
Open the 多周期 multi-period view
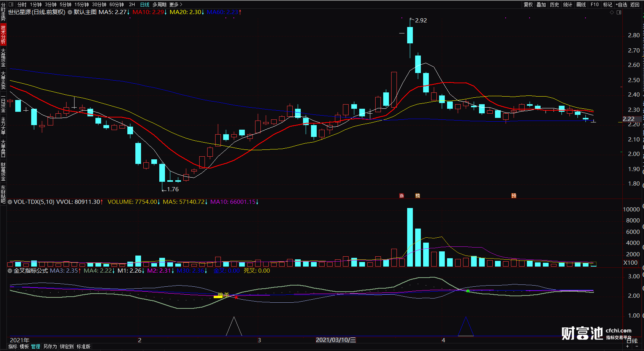(x=159, y=5)
